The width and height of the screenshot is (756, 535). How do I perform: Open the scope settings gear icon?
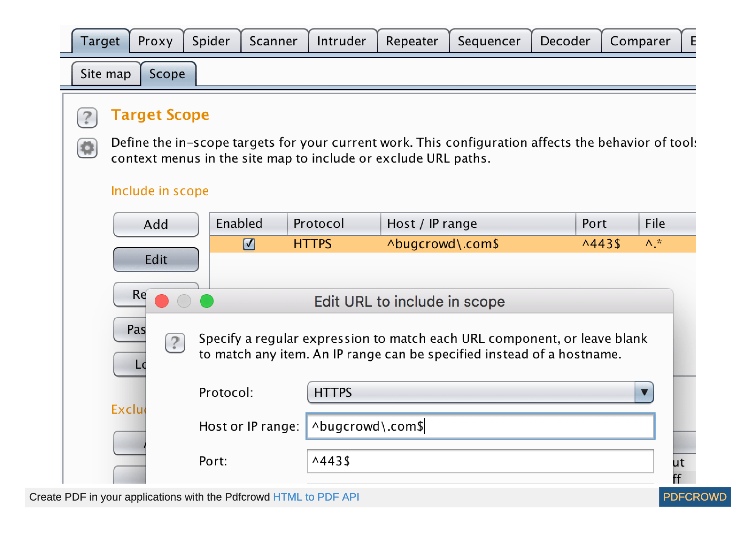[87, 148]
